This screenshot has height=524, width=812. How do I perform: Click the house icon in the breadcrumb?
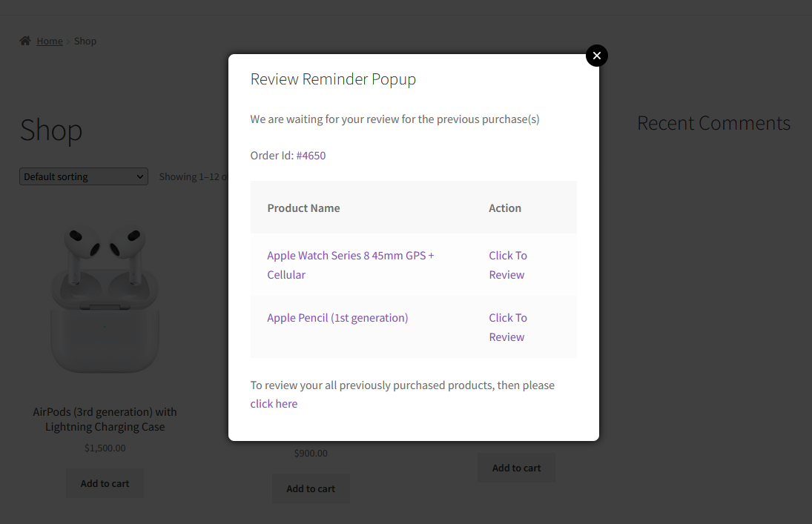[x=24, y=41]
